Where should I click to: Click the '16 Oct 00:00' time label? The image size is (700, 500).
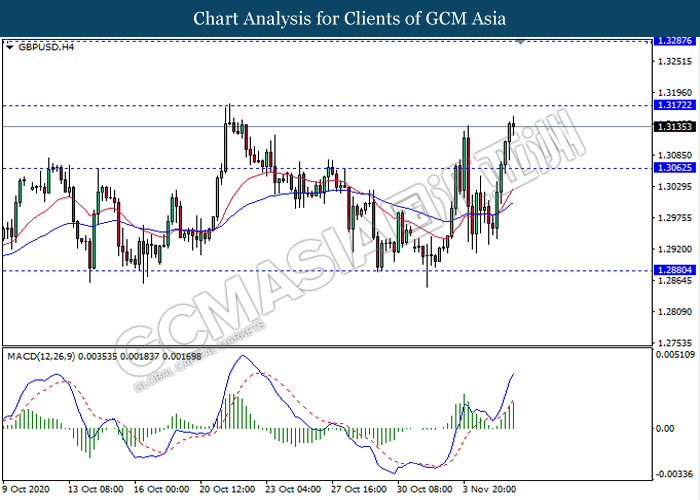click(162, 489)
